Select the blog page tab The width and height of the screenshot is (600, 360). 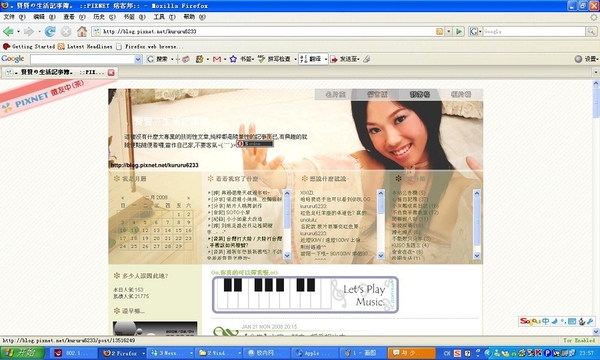(x=60, y=72)
